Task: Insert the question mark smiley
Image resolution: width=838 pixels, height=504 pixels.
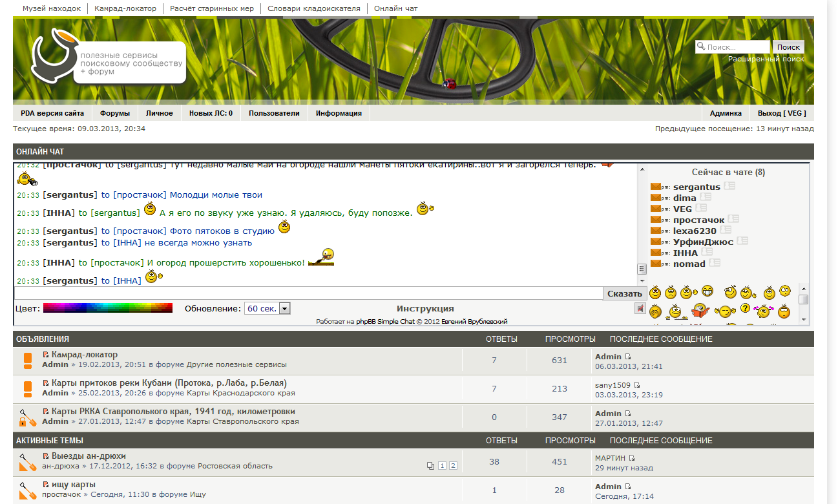Action: point(745,309)
